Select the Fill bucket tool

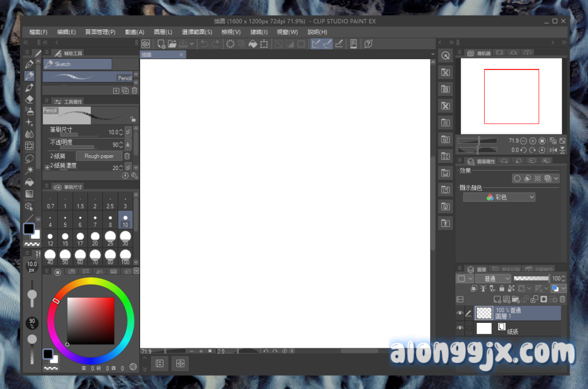pyautogui.click(x=30, y=182)
